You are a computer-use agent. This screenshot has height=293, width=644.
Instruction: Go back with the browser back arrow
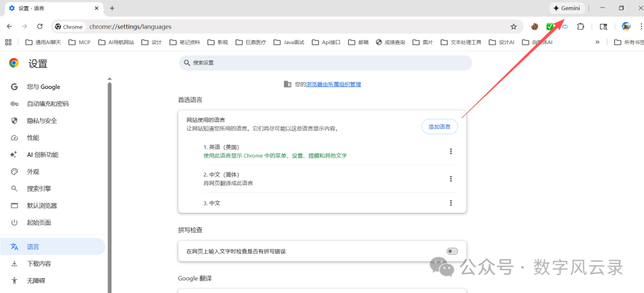(10, 26)
